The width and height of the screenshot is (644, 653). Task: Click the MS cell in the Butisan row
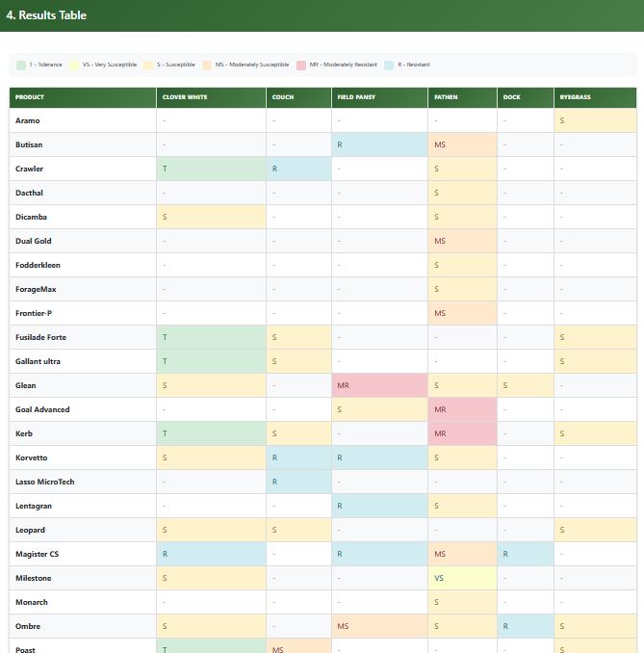462,144
